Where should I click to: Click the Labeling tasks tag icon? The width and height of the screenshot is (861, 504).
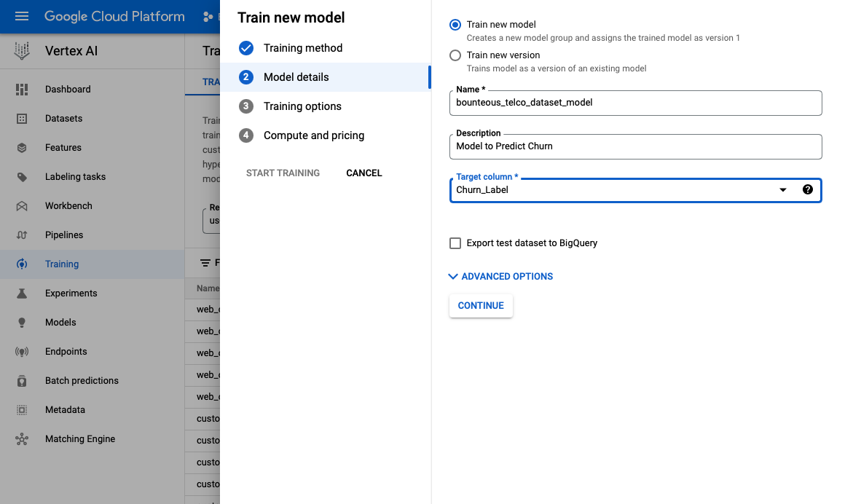coord(22,177)
